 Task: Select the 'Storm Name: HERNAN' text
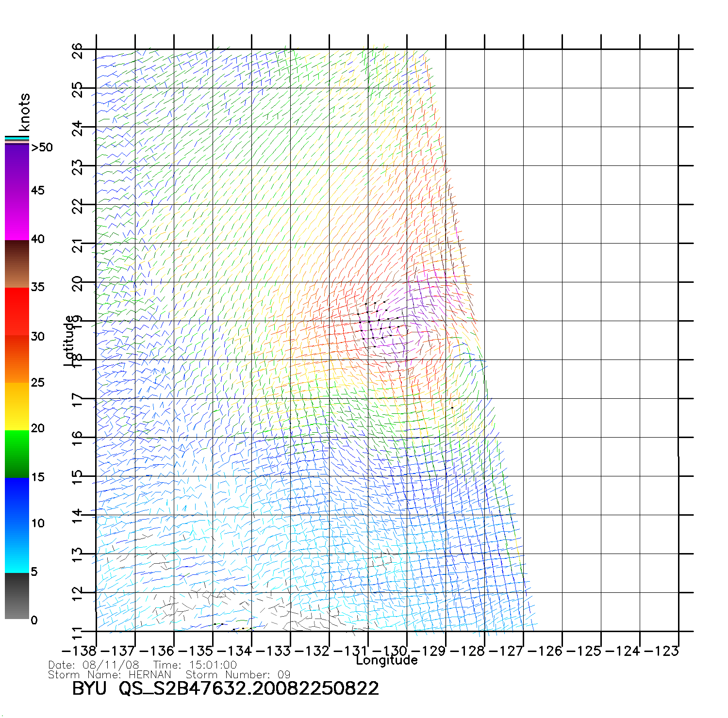[x=110, y=675]
